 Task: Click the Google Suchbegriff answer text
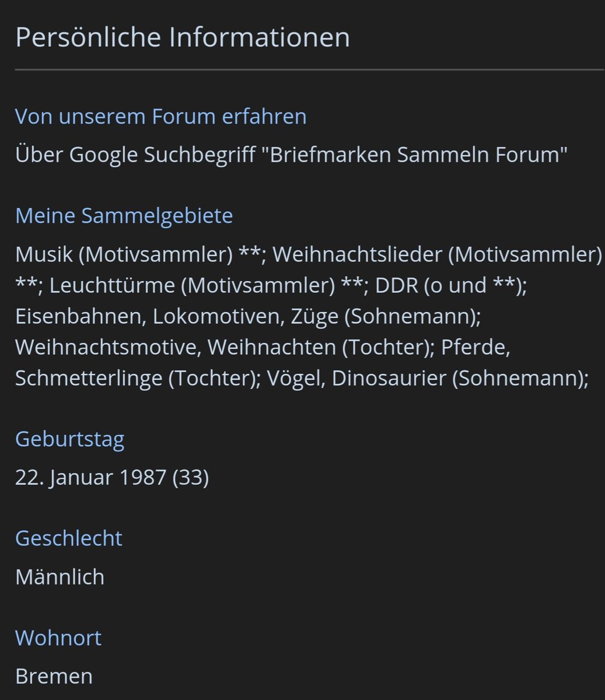click(292, 155)
